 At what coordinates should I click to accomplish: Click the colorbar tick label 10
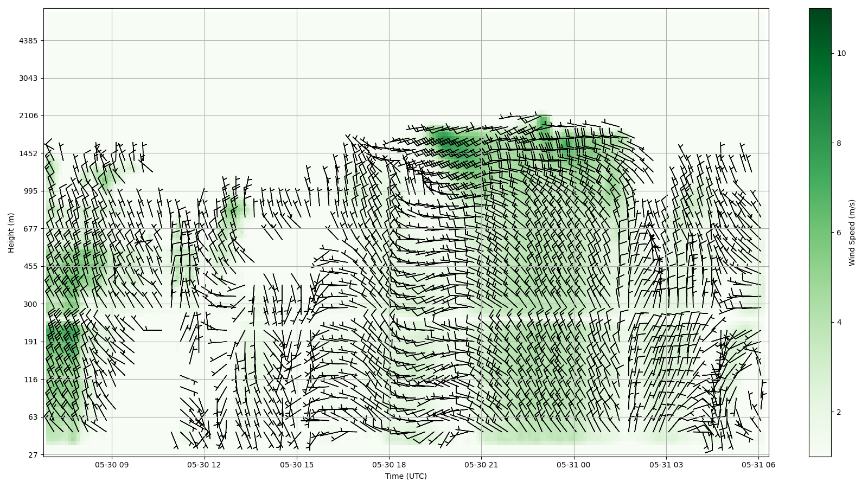coord(841,53)
